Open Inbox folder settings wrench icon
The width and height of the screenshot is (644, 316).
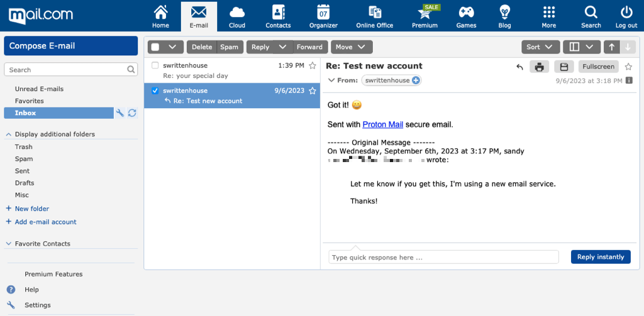120,113
